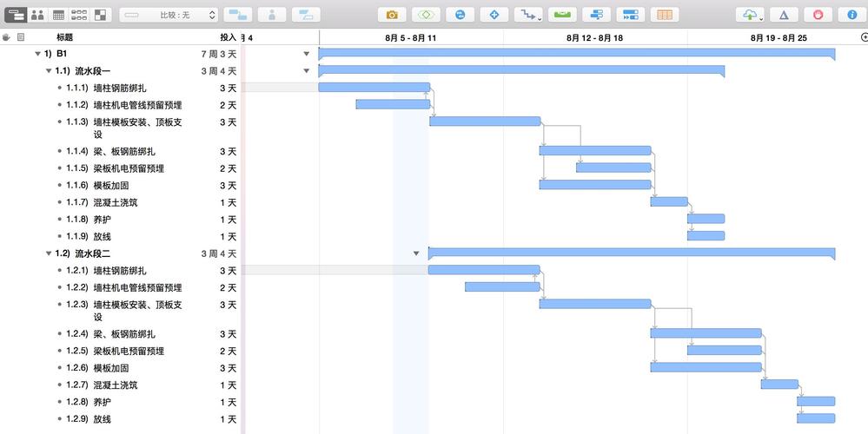868x434 pixels.
Task: Click the 投入 column header
Action: (228, 37)
